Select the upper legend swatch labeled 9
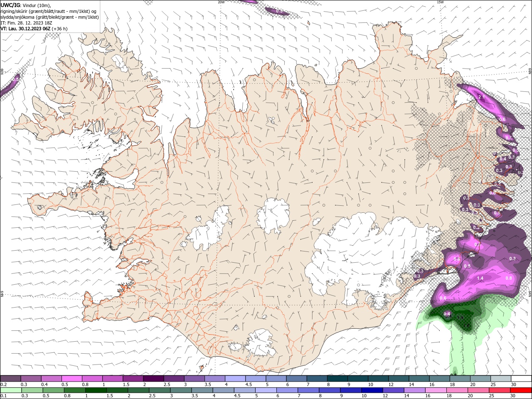 coord(358,379)
